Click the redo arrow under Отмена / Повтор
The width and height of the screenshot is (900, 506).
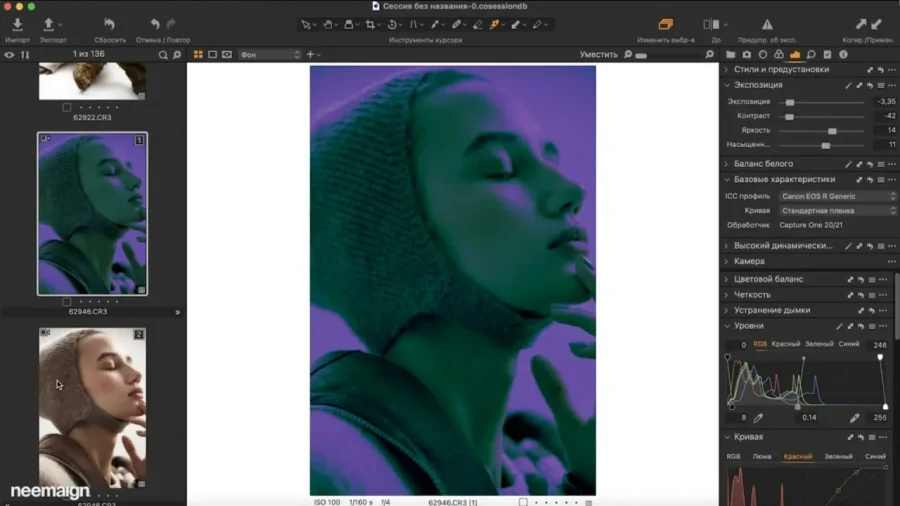171,24
